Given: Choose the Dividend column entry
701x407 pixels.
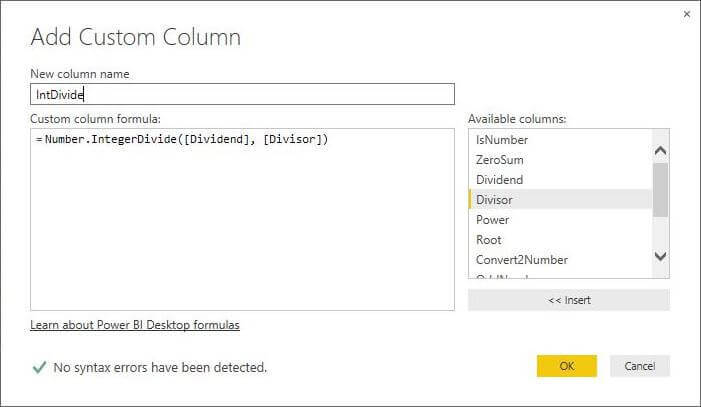Looking at the screenshot, I should [500, 180].
